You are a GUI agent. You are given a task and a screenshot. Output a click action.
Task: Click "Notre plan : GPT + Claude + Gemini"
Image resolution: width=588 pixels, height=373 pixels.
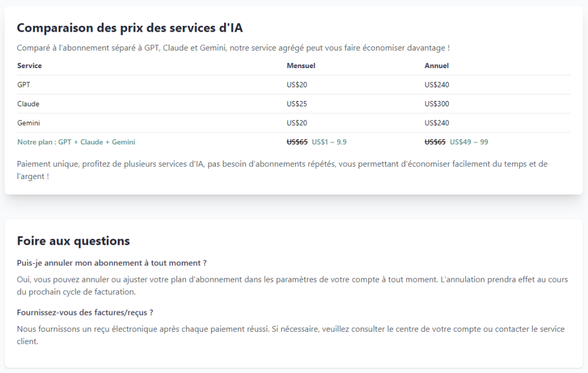point(76,142)
